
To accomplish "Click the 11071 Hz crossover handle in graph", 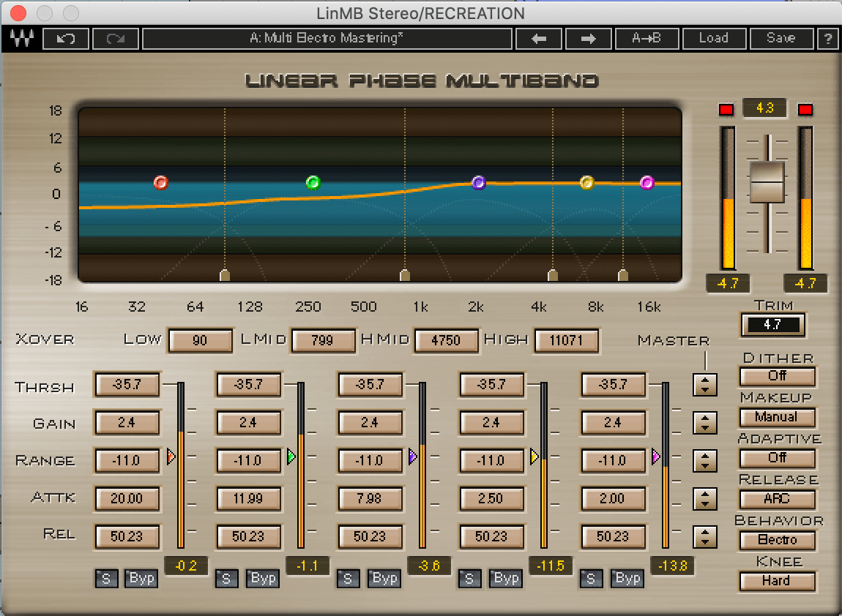I will (623, 275).
